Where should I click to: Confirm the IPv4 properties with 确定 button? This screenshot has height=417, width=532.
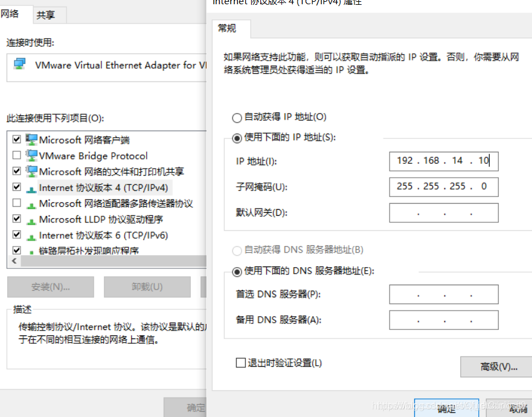coord(446,408)
